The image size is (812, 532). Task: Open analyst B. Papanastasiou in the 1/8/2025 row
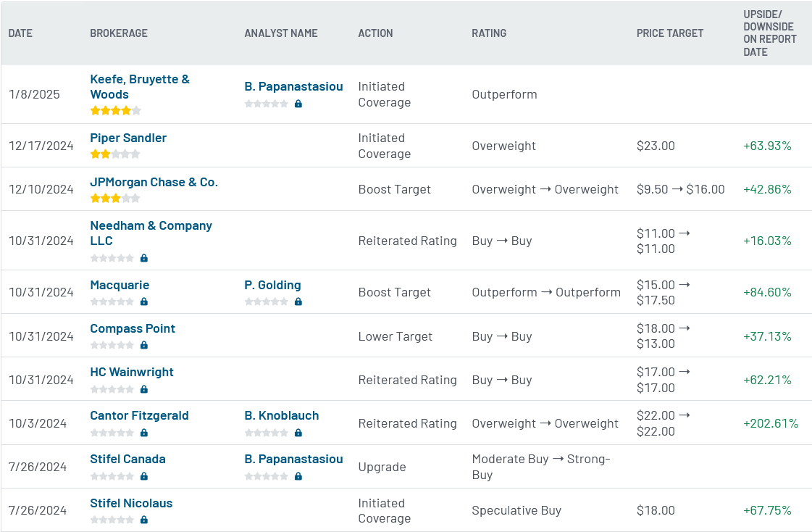tap(293, 86)
